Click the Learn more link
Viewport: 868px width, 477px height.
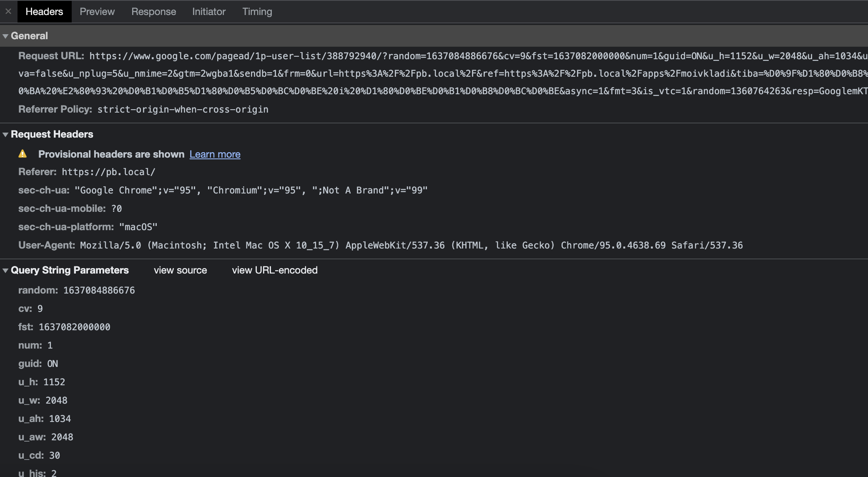click(215, 154)
